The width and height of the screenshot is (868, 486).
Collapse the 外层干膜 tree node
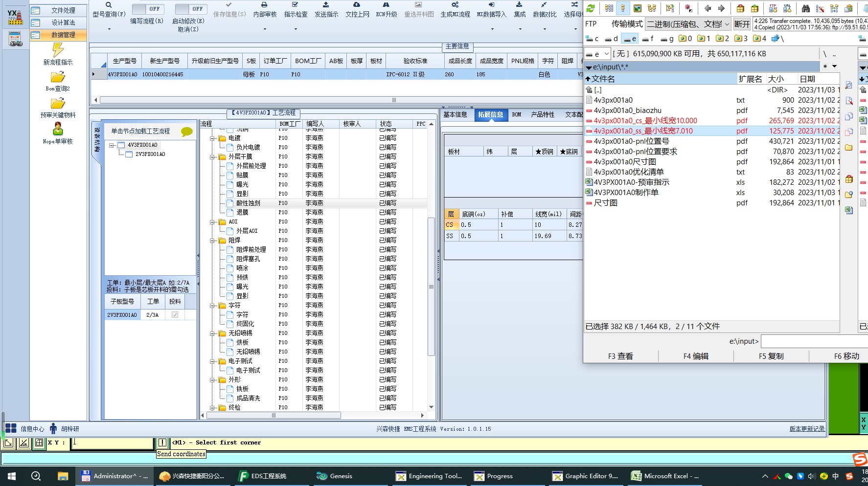(x=213, y=156)
